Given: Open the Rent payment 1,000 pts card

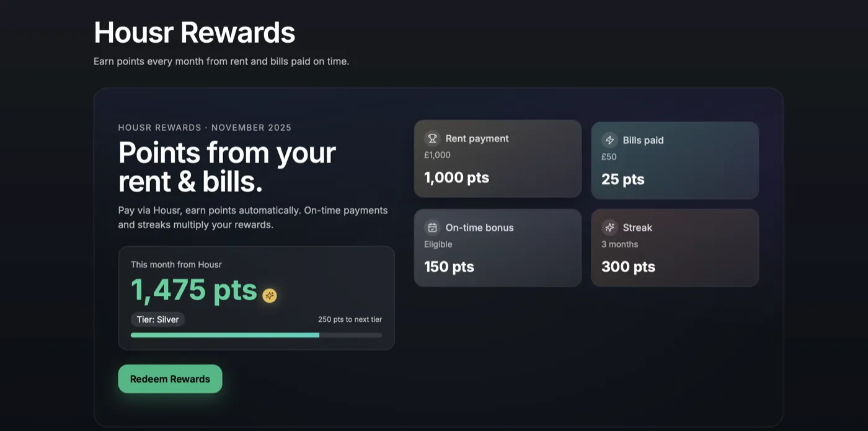Looking at the screenshot, I should 498,159.
